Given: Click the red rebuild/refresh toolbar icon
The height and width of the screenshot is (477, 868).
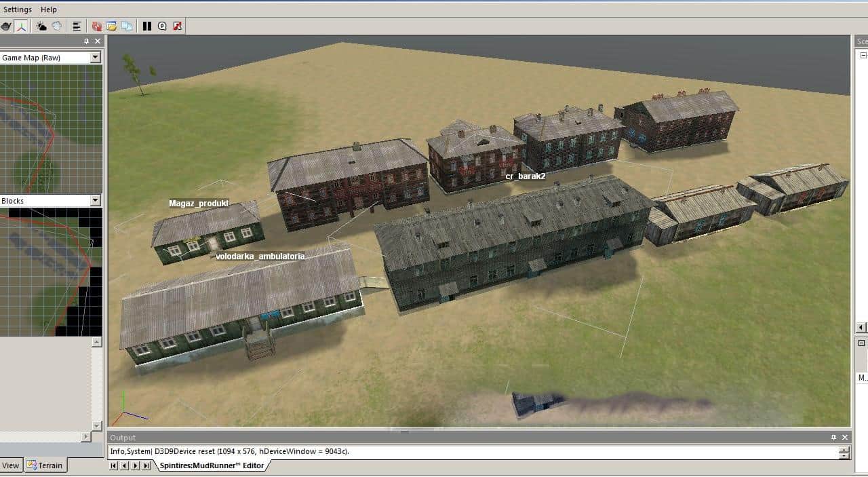Looking at the screenshot, I should coord(97,26).
